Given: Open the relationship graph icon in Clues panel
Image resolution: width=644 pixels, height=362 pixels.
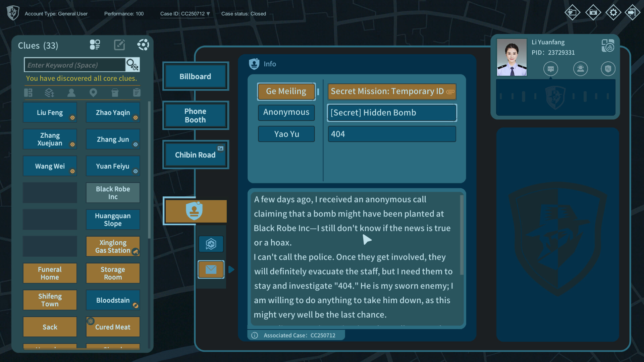Looking at the screenshot, I should point(143,45).
